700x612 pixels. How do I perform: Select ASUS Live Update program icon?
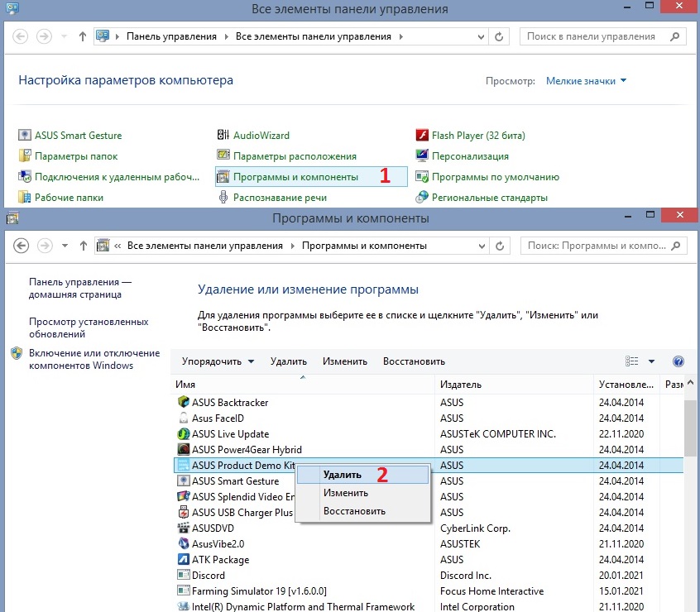click(183, 433)
